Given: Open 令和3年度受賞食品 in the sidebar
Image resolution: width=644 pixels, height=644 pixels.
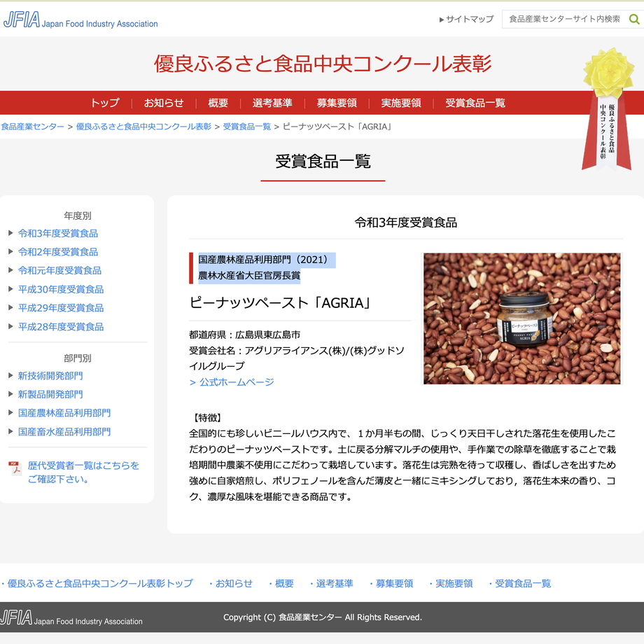Looking at the screenshot, I should 58,233.
